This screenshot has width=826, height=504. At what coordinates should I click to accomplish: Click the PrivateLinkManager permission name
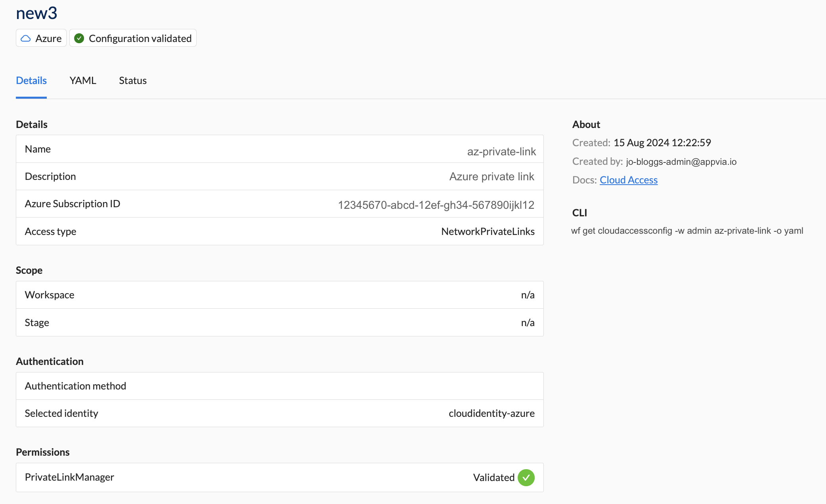point(69,477)
